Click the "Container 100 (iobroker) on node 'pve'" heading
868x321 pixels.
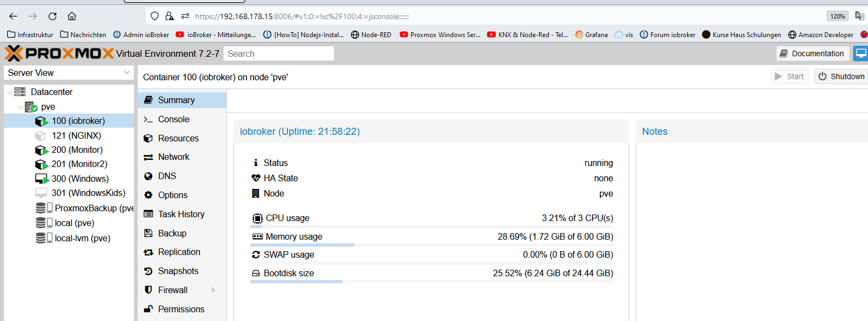point(215,77)
